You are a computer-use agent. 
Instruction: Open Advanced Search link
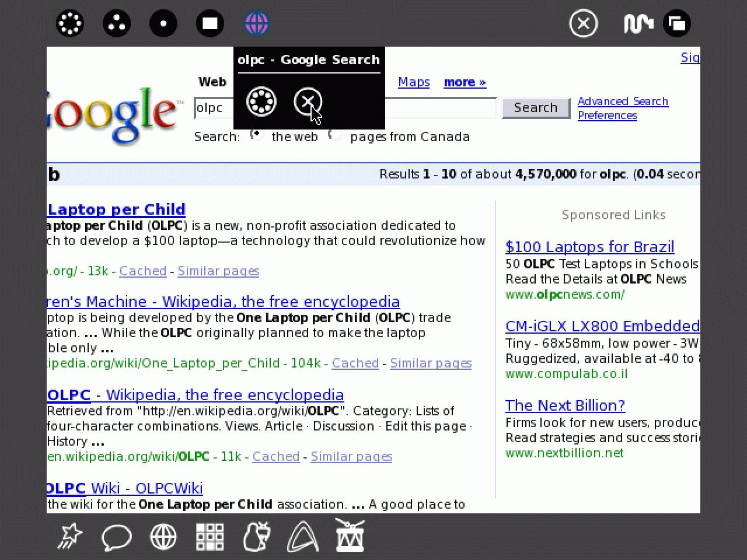click(623, 101)
